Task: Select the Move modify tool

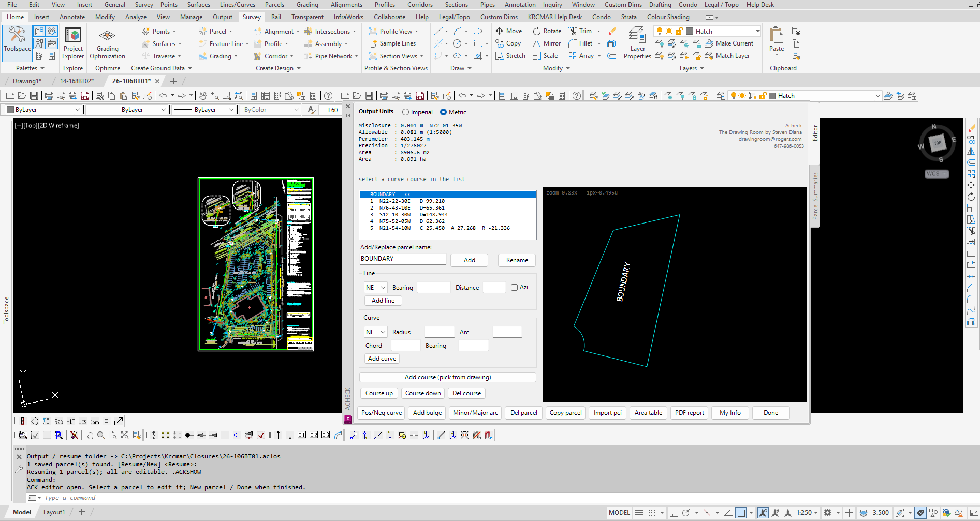Action: pyautogui.click(x=508, y=31)
